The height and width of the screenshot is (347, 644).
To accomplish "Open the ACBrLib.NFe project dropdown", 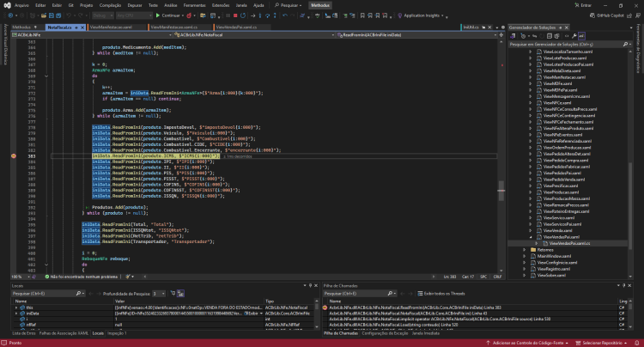I will [92, 35].
